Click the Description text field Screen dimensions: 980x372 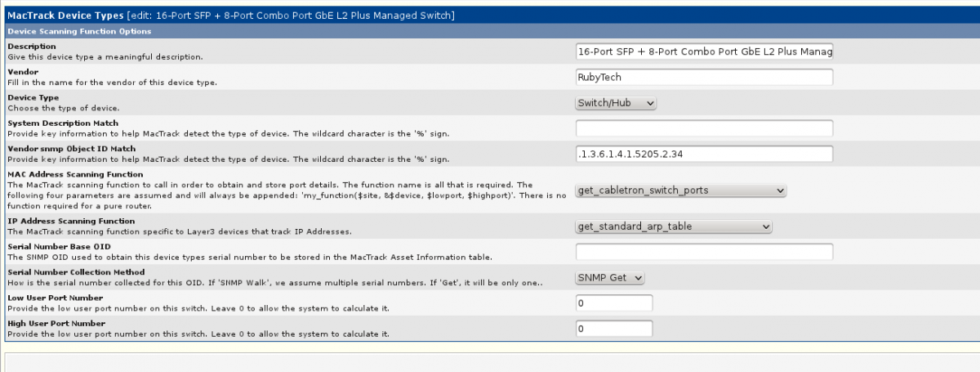point(704,52)
